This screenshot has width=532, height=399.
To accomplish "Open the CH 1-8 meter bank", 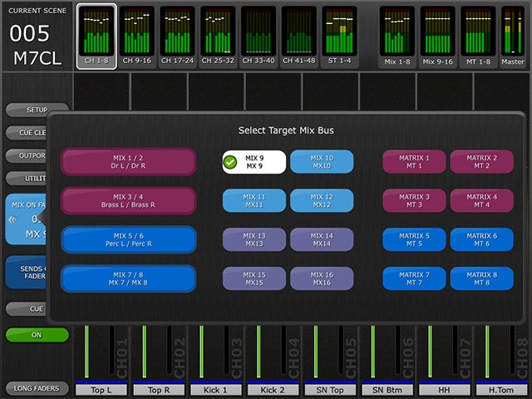I will point(96,35).
